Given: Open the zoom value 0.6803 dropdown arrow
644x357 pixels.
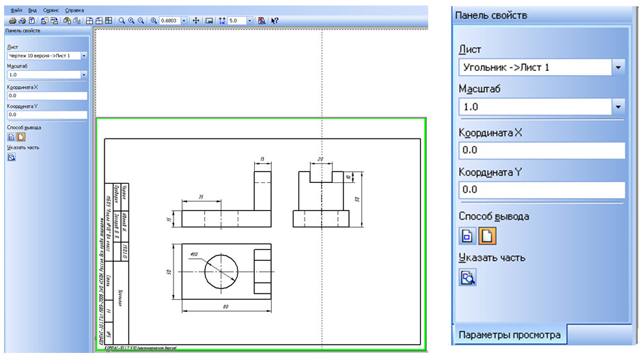Looking at the screenshot, I should tap(184, 20).
